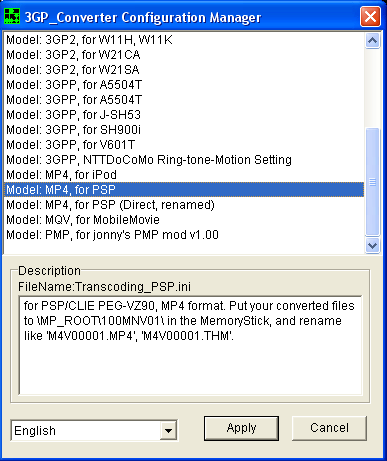Click the Cancel button

[x=329, y=428]
